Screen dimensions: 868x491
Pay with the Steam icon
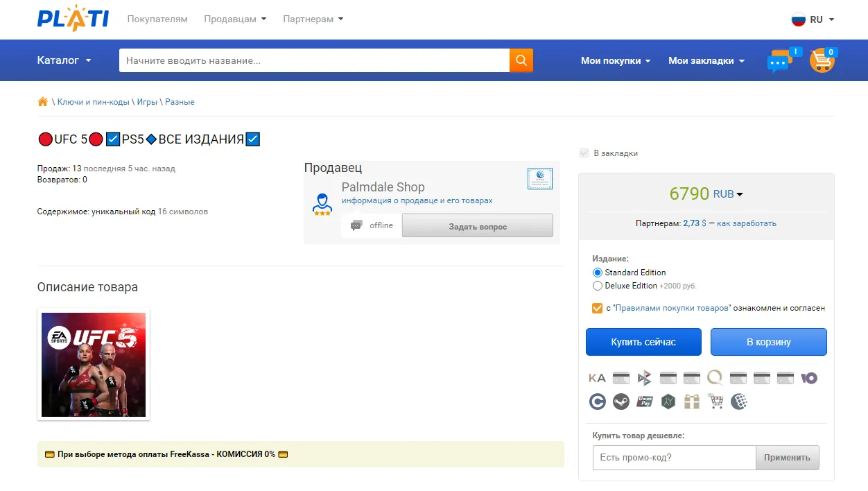621,402
